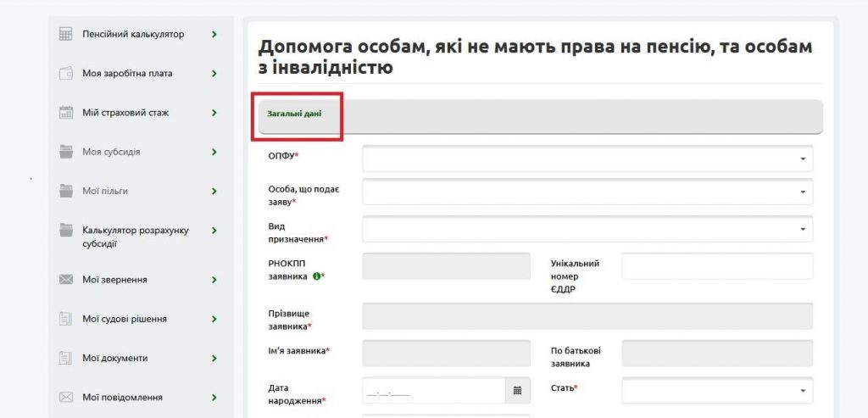Click the green info icon near РНОКПП заявника
This screenshot has height=418, width=868.
[x=316, y=276]
